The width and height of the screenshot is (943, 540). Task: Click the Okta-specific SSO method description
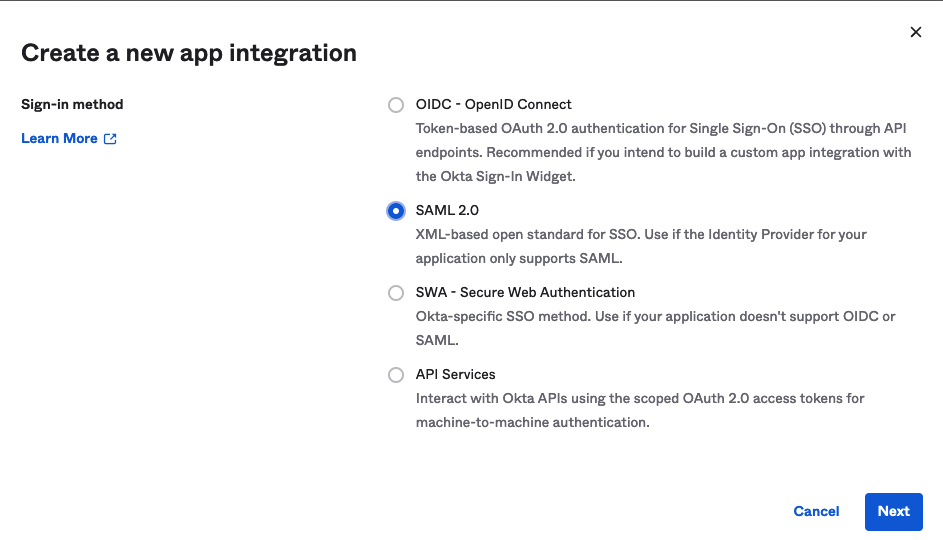pos(656,328)
